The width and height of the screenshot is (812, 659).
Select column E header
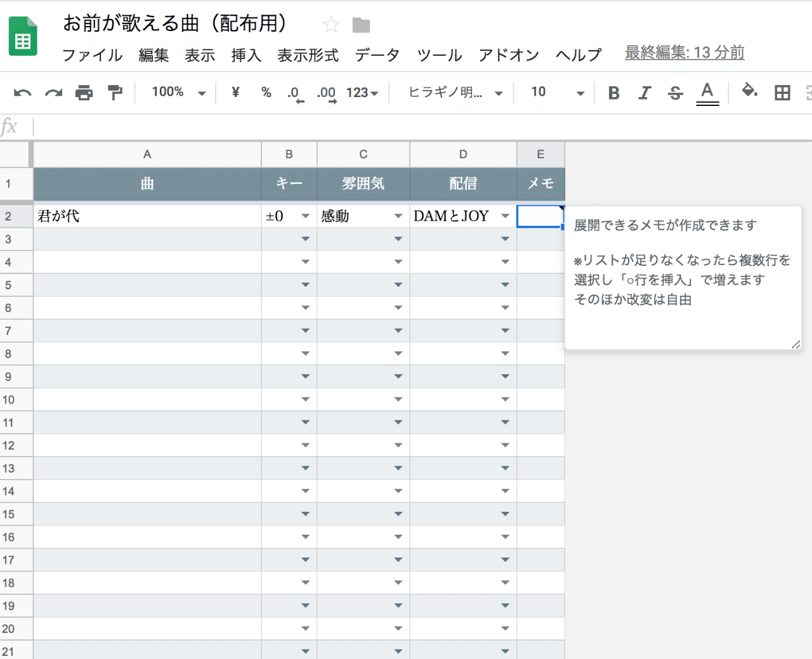(540, 154)
